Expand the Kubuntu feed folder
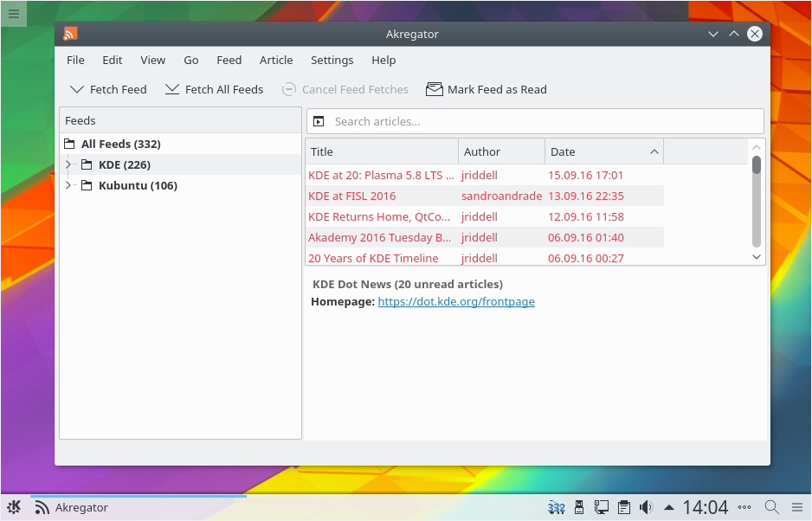Image resolution: width=812 pixels, height=521 pixels. coord(68,185)
